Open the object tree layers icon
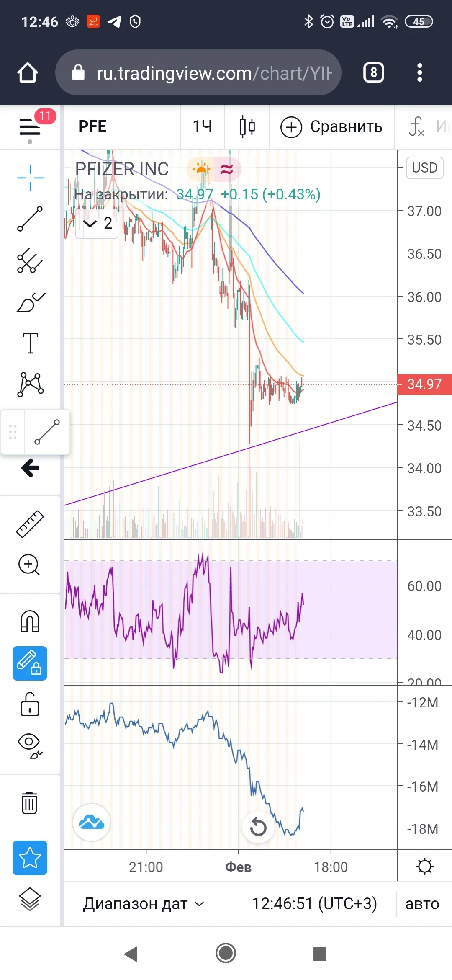This screenshot has height=980, width=452. [30, 899]
